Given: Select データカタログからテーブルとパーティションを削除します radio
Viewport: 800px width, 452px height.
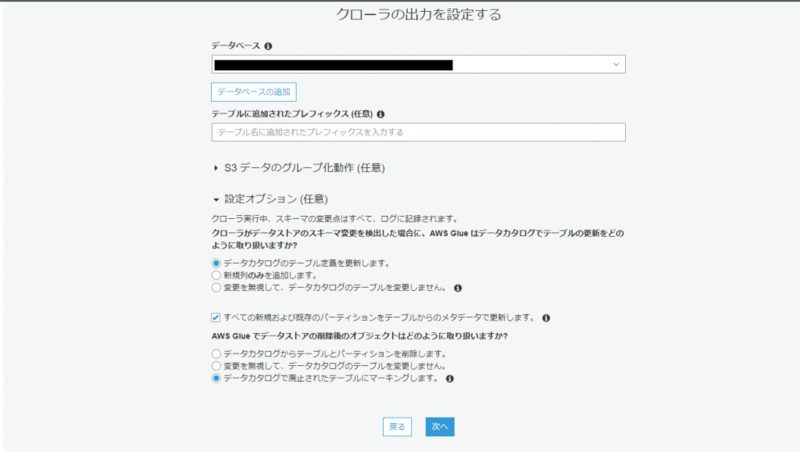Looking at the screenshot, I should (x=216, y=354).
